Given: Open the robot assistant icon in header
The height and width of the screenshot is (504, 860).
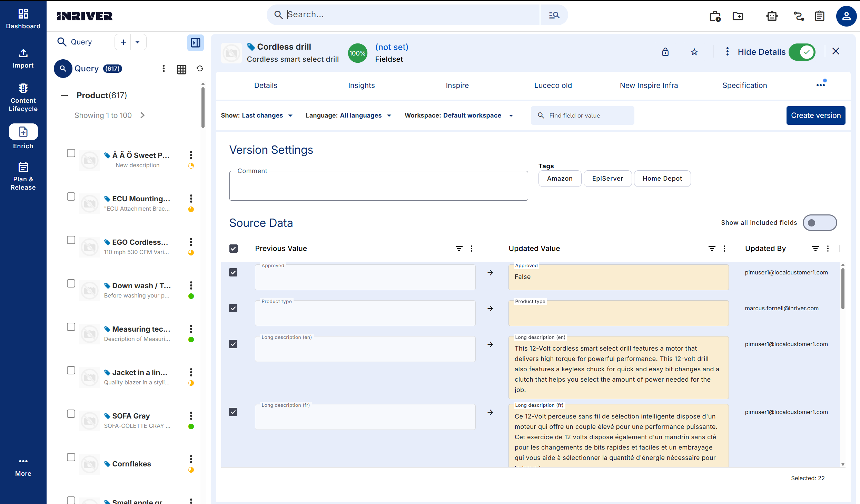Looking at the screenshot, I should [772, 16].
